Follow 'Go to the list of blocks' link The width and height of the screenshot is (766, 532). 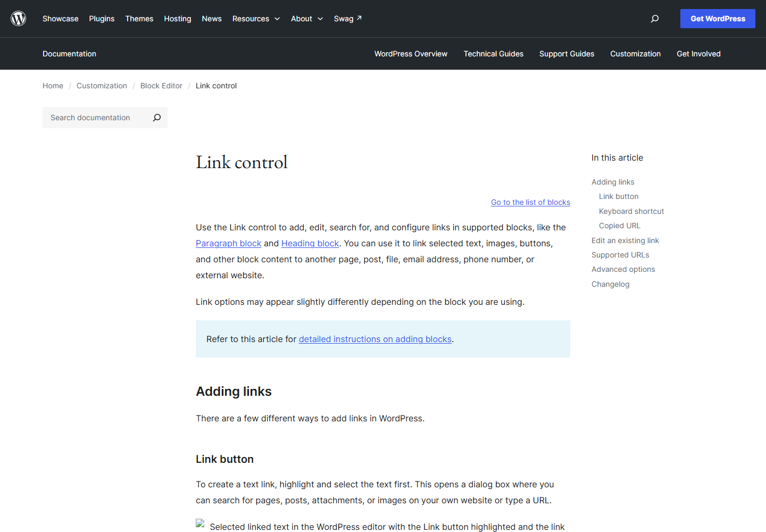coord(530,202)
